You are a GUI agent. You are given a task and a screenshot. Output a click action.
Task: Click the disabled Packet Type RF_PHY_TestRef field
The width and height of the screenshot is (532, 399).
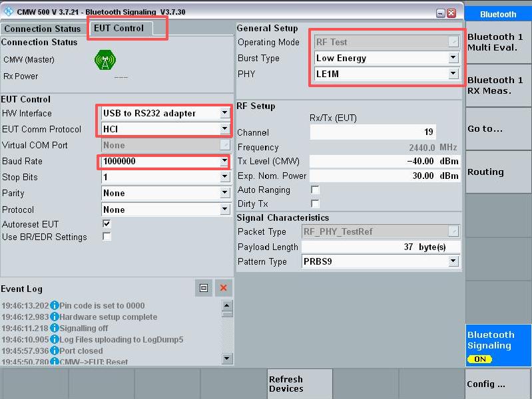(381, 231)
